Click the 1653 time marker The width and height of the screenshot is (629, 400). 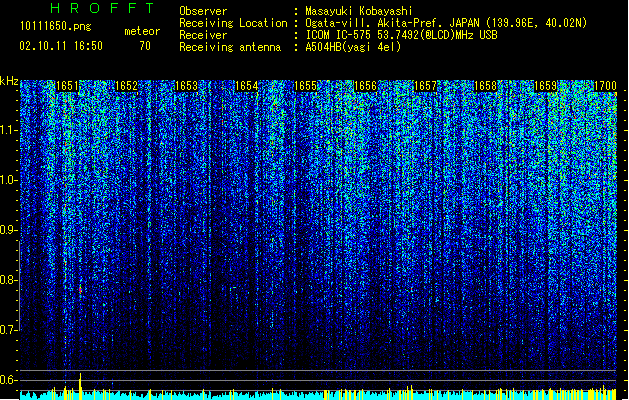187,86
